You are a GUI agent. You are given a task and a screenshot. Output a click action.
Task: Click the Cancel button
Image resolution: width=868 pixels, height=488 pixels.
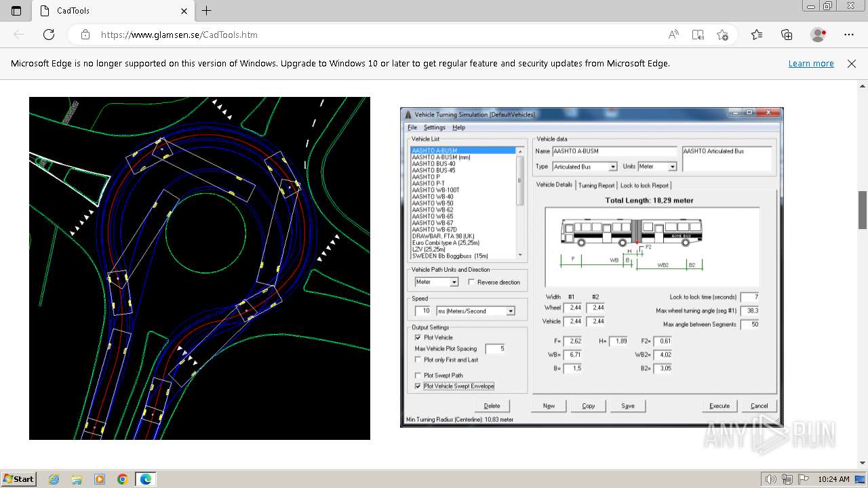coord(759,406)
